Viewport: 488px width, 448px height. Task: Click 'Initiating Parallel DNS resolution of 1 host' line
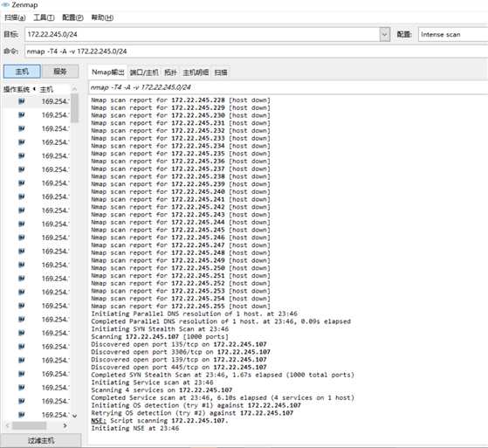(194, 314)
